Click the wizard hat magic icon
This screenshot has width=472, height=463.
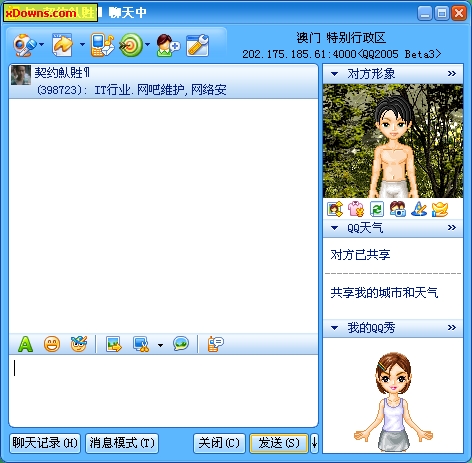click(x=419, y=209)
